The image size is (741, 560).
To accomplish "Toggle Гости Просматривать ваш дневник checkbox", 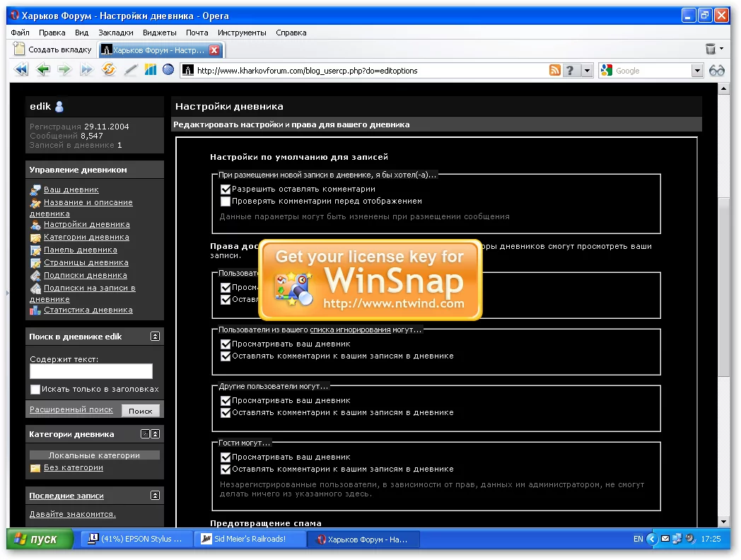I will 226,457.
